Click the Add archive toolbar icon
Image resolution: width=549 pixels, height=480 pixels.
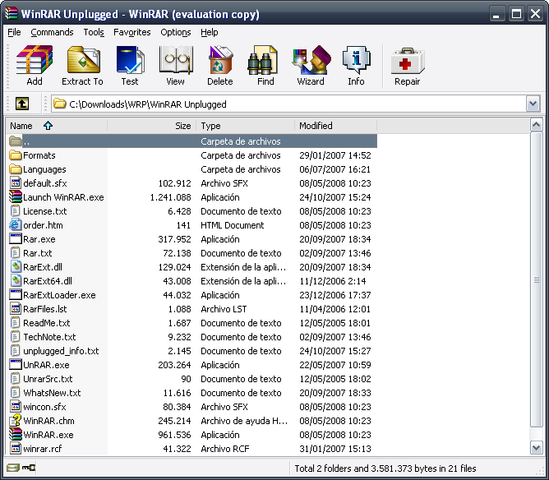[34, 65]
